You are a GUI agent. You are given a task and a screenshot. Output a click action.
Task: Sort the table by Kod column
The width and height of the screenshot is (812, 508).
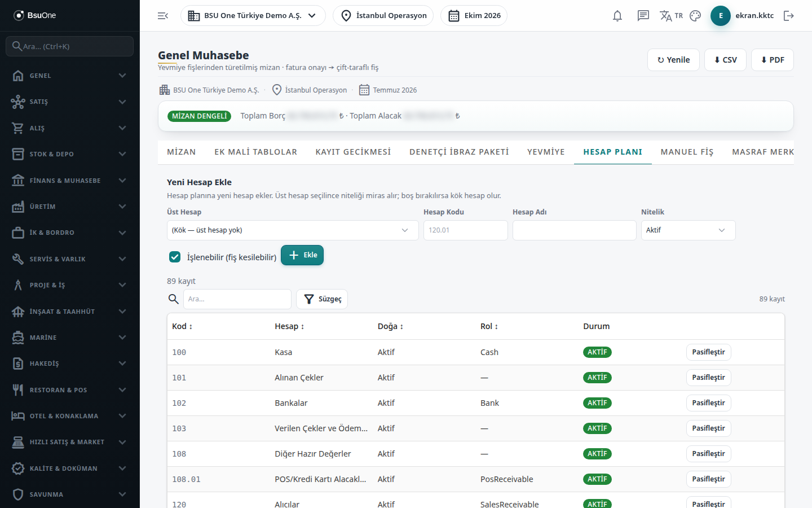182,326
